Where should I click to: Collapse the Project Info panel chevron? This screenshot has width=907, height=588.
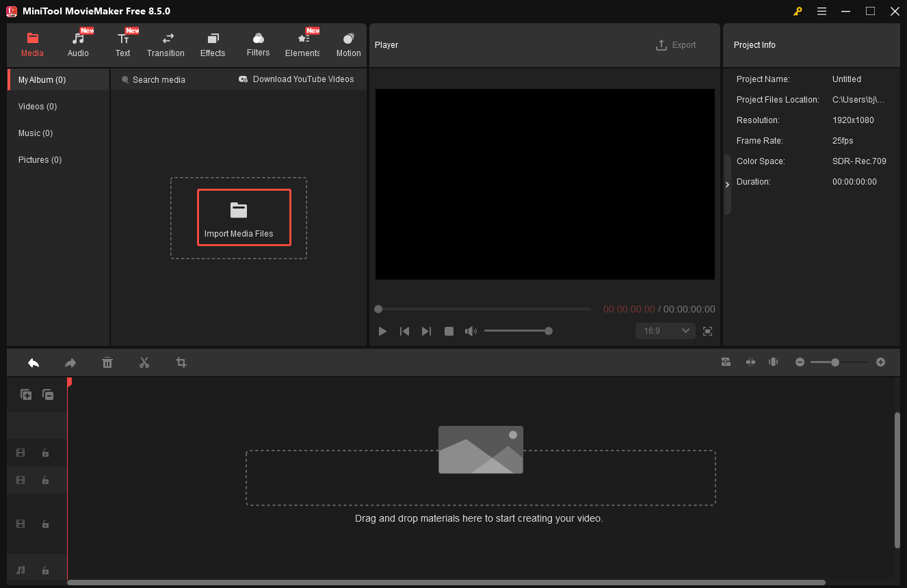(x=727, y=184)
